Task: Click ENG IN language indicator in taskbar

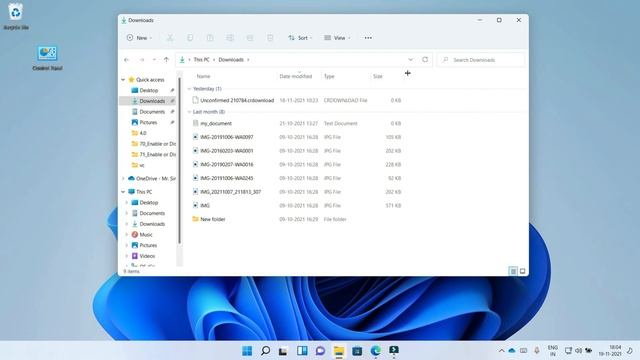Action: (x=553, y=351)
